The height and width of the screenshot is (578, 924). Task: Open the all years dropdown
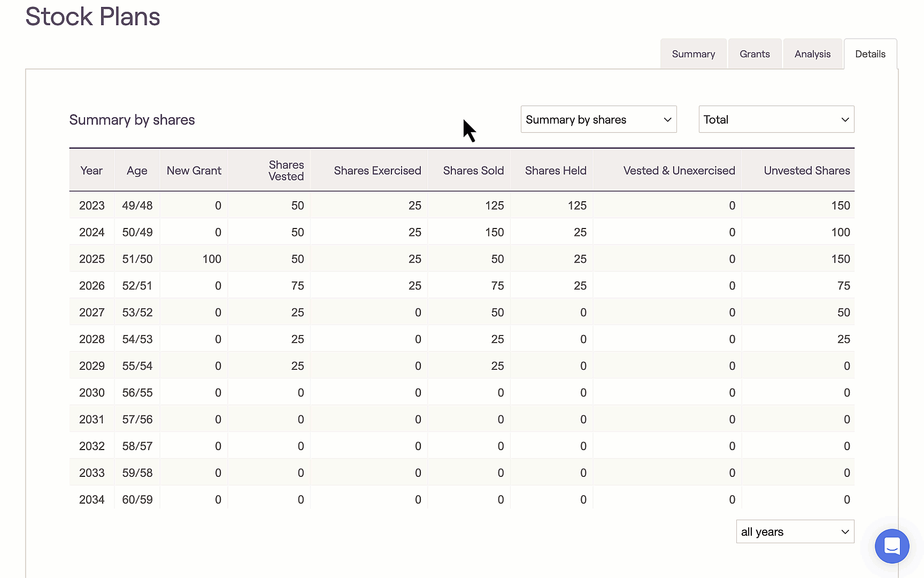click(x=794, y=531)
